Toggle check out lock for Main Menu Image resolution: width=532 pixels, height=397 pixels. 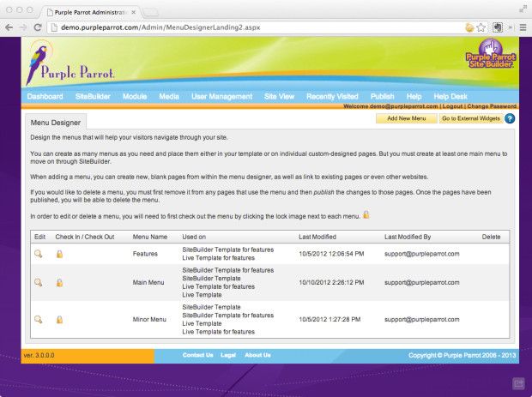coord(59,282)
